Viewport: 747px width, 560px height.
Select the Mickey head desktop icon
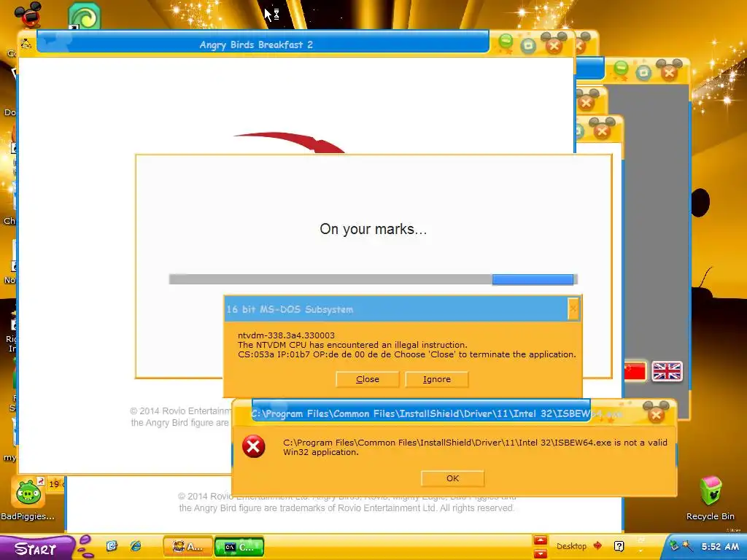click(28, 15)
